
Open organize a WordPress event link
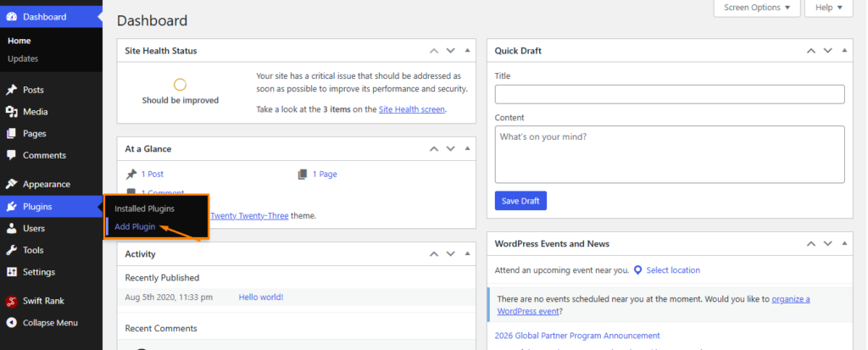pyautogui.click(x=654, y=305)
